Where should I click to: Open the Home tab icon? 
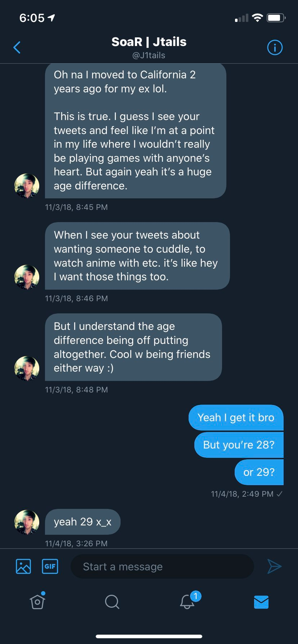pos(37,601)
